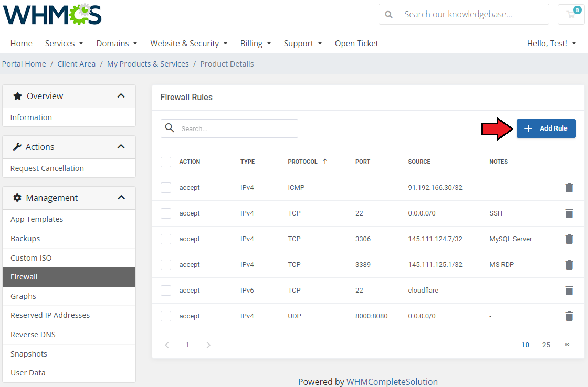Open the Services dropdown menu
588x387 pixels.
click(x=64, y=44)
